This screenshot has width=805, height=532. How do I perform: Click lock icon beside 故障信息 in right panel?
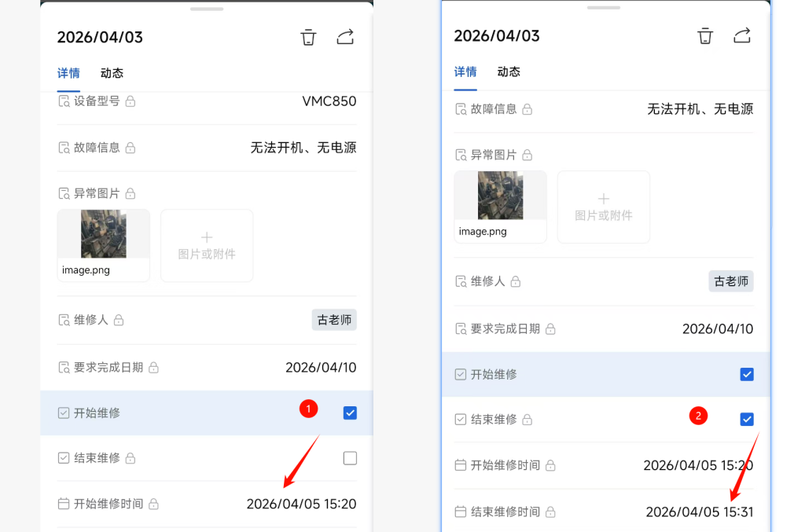point(527,109)
